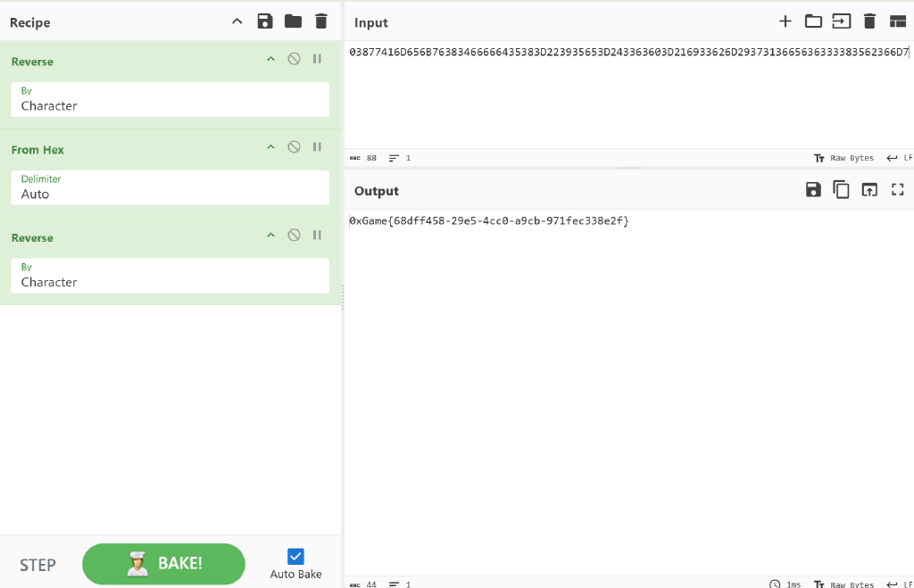Open folder as input

813,21
